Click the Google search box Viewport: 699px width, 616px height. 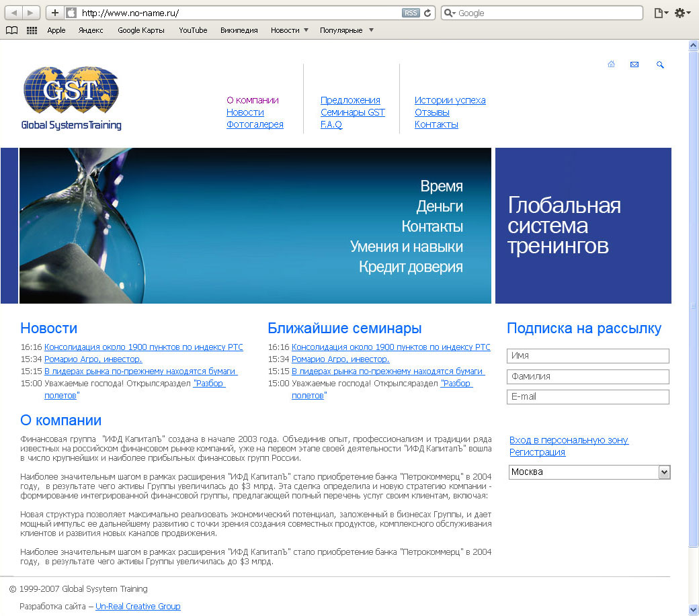pyautogui.click(x=551, y=13)
